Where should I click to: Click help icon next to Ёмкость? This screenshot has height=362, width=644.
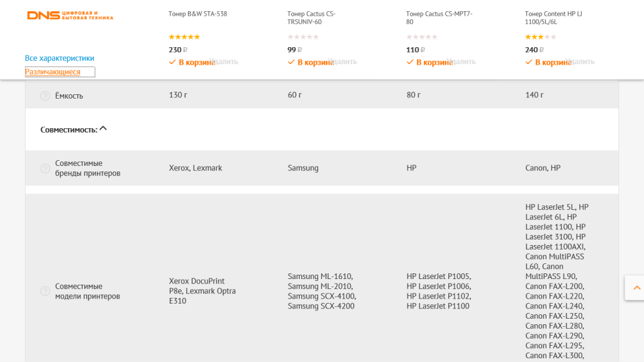[45, 96]
